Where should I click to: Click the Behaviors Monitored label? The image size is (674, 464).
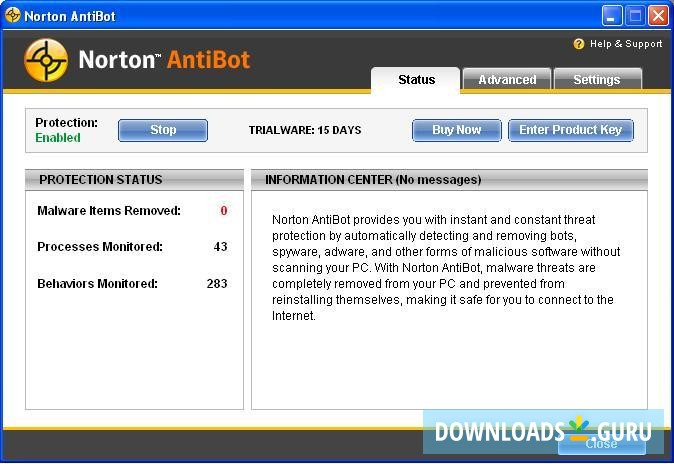(97, 284)
